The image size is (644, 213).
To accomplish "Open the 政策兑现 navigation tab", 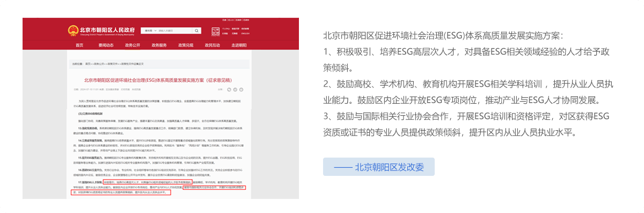I will point(186,45).
